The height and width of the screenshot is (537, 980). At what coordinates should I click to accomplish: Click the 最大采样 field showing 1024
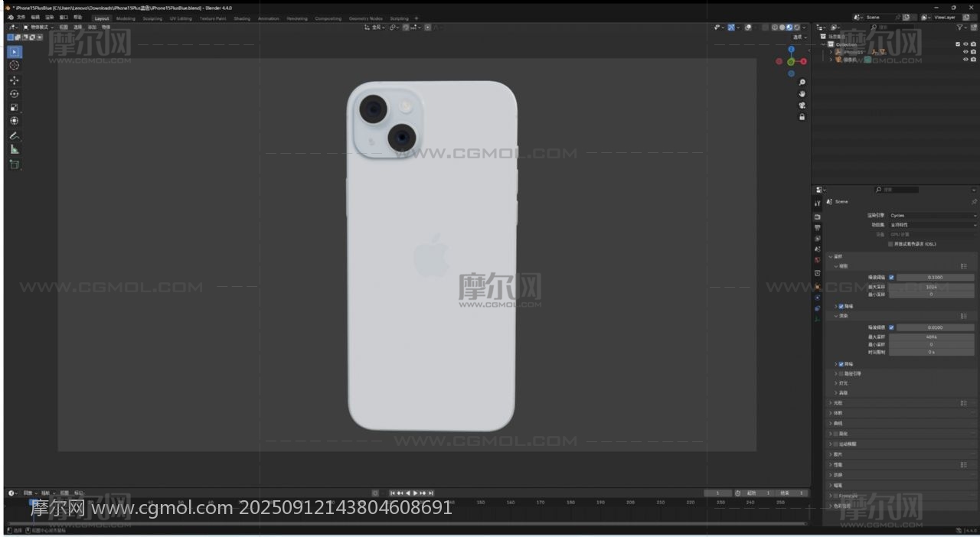pyautogui.click(x=931, y=287)
